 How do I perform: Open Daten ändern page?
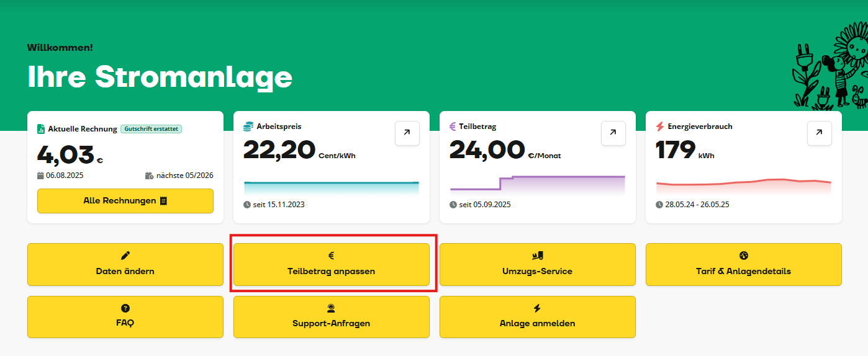[x=125, y=265]
